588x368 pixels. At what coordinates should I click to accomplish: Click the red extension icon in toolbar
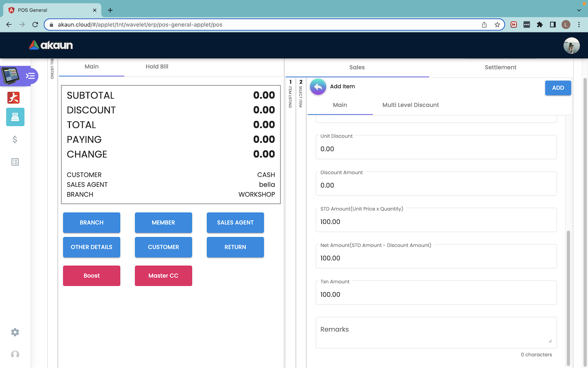(514, 25)
